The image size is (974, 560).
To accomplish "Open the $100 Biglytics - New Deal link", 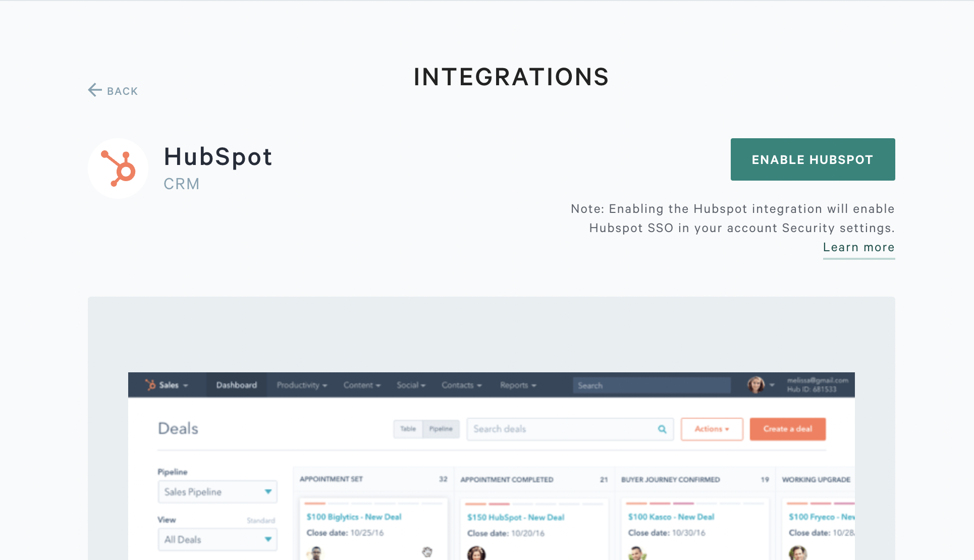I will (x=354, y=517).
